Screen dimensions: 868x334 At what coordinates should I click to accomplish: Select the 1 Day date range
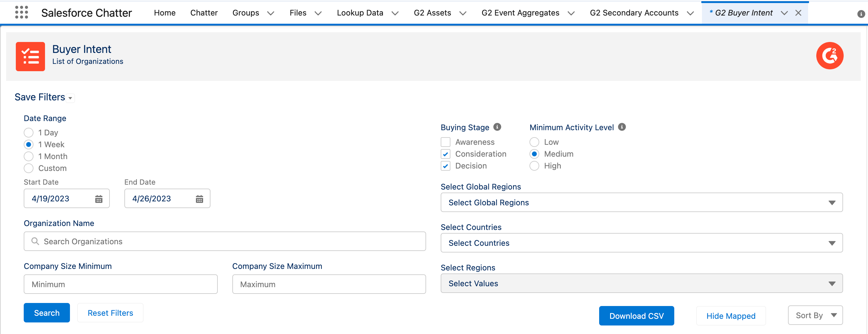(x=29, y=132)
